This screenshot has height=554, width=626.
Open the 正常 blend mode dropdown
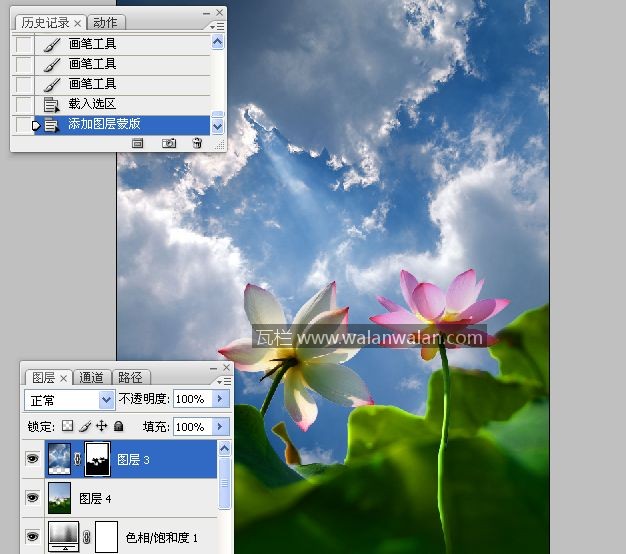[x=69, y=400]
